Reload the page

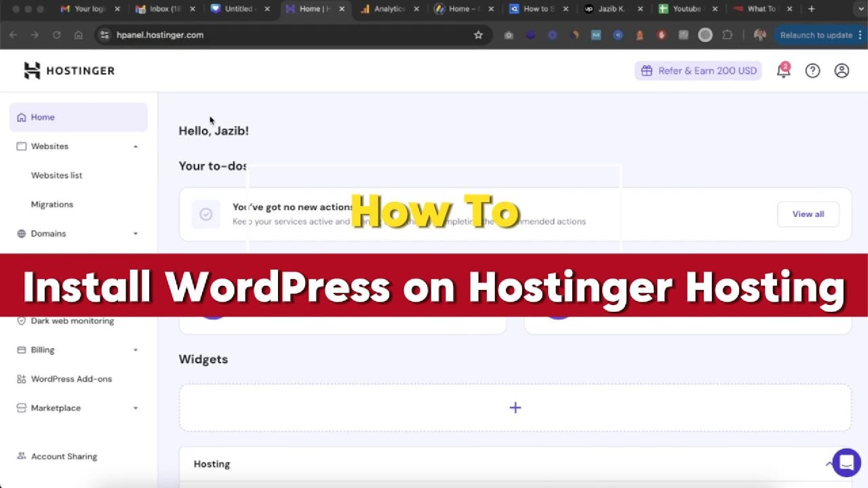[57, 35]
